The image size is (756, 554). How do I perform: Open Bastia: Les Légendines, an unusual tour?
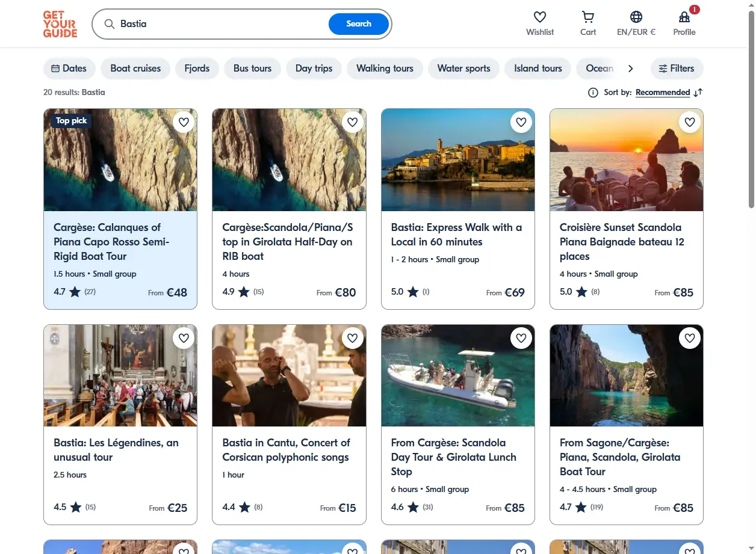click(x=116, y=450)
